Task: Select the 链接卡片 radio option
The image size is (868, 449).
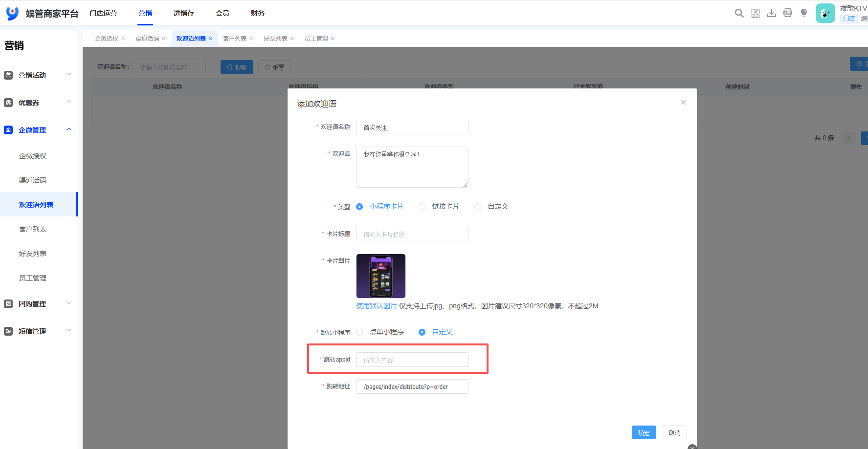Action: coord(422,207)
